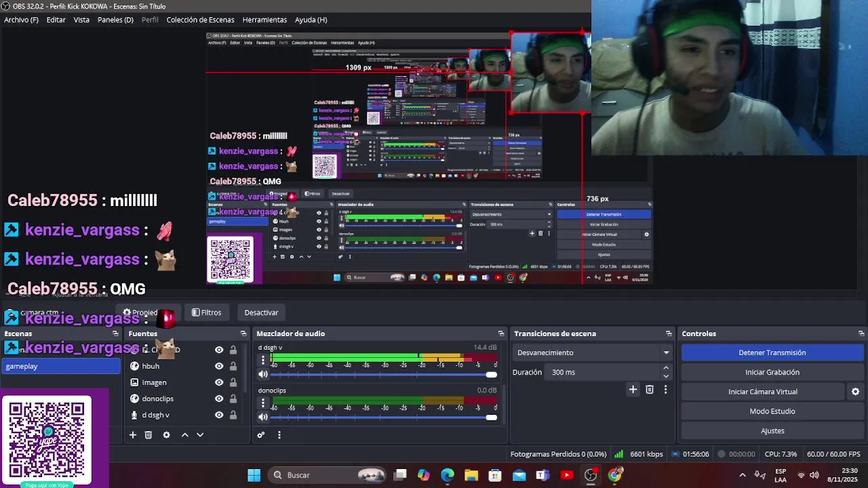
Task: Open transition properties three-dot menu
Action: 665,389
